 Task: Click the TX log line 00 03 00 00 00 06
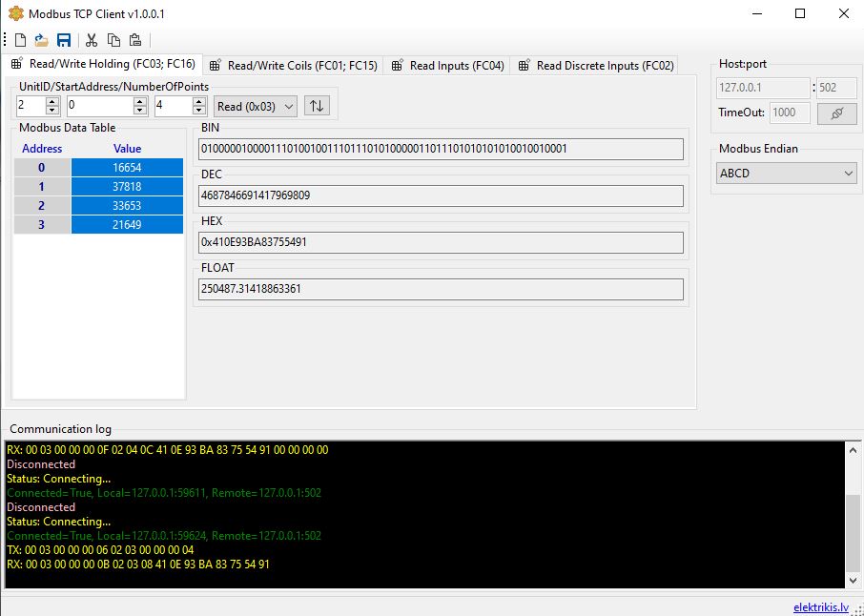100,550
